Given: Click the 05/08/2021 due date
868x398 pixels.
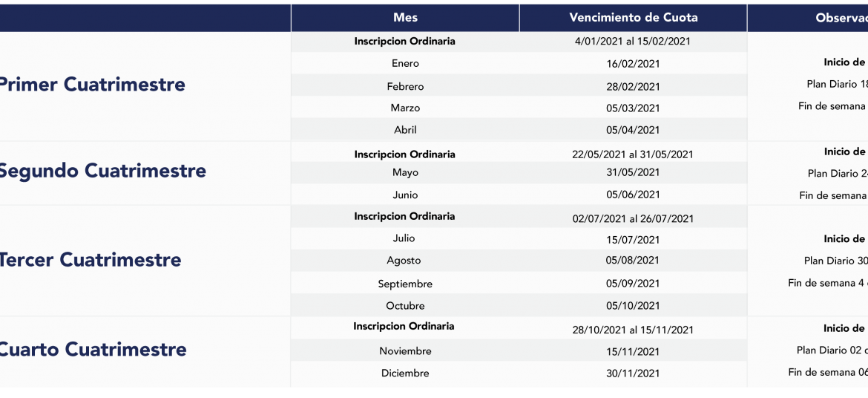Looking at the screenshot, I should point(633,261).
